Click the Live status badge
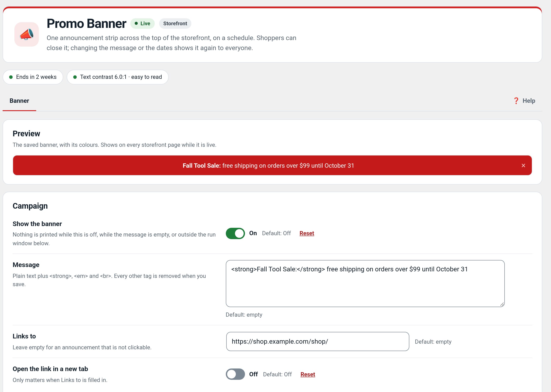The image size is (551, 392). (143, 24)
